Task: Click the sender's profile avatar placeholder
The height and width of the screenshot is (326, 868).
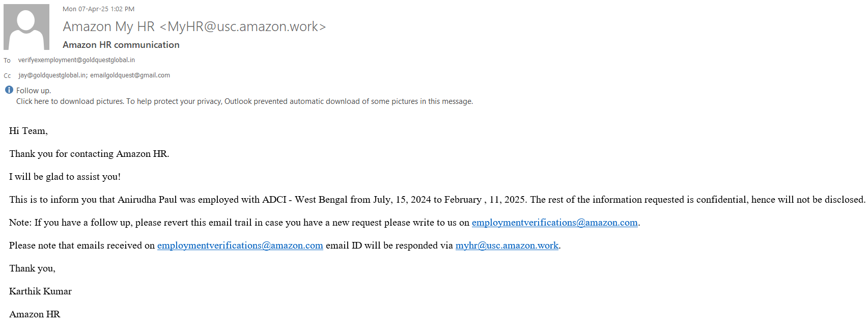Action: (26, 27)
